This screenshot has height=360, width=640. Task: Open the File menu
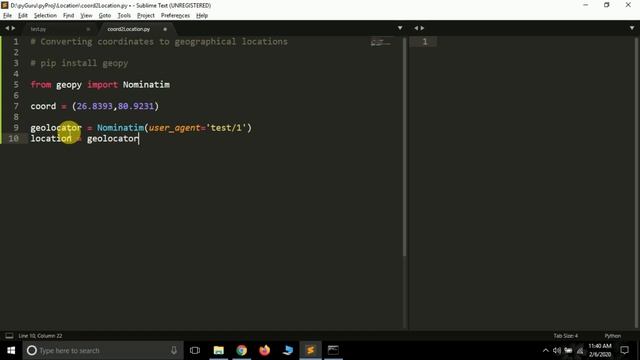tap(7, 16)
